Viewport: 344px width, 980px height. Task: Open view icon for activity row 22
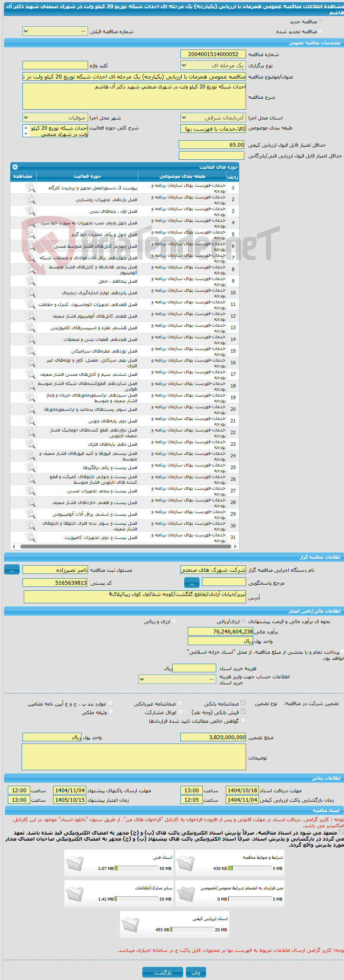click(x=30, y=432)
